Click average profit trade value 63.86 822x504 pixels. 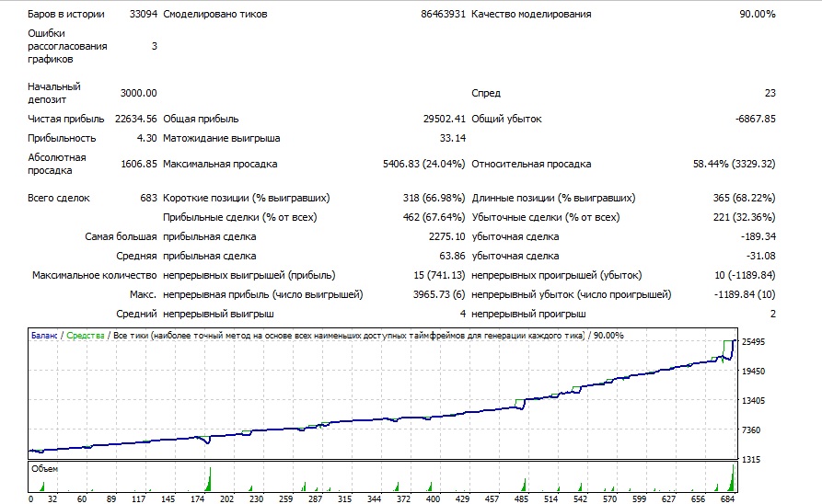coord(452,257)
